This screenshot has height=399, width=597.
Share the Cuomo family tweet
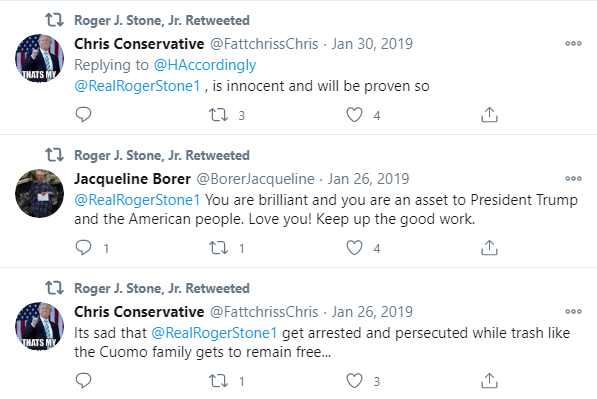point(489,381)
